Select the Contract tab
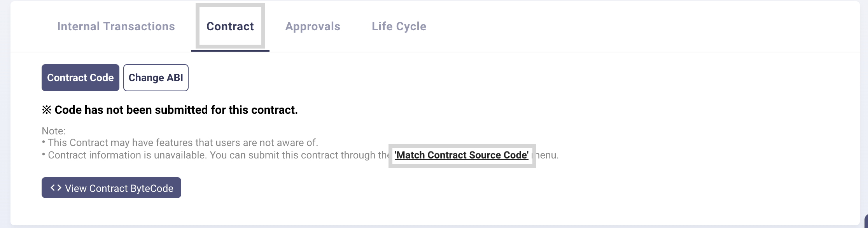Viewport: 868px width, 228px height. [x=230, y=26]
